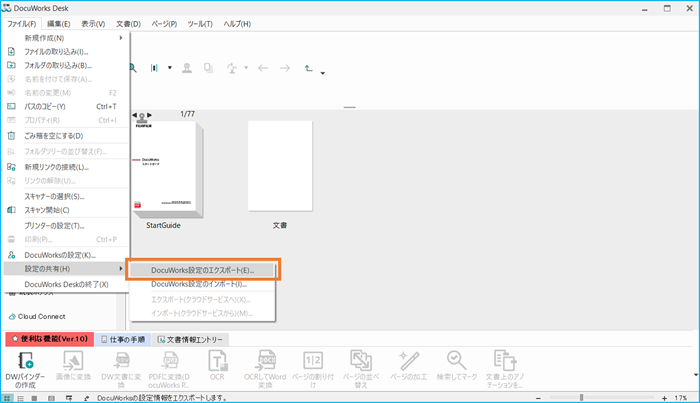This screenshot has width=700, height=403.
Task: Open the dropdown arrow beside the layout icon
Action: pyautogui.click(x=170, y=68)
